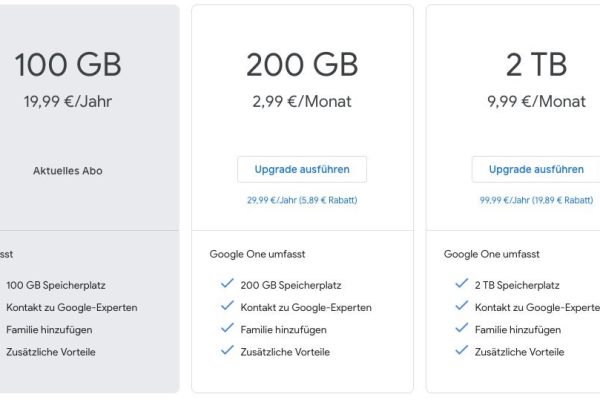Click checkmark for Zusätzliche Vorteile in 200 GB plan
Viewport: 600px width, 400px height.
pyautogui.click(x=227, y=351)
